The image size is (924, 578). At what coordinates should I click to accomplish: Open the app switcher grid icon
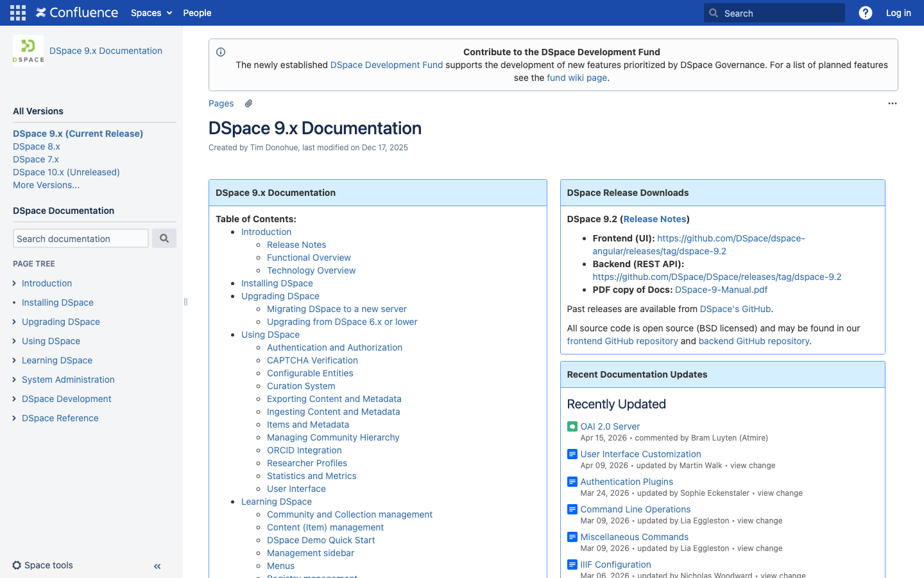pyautogui.click(x=17, y=12)
